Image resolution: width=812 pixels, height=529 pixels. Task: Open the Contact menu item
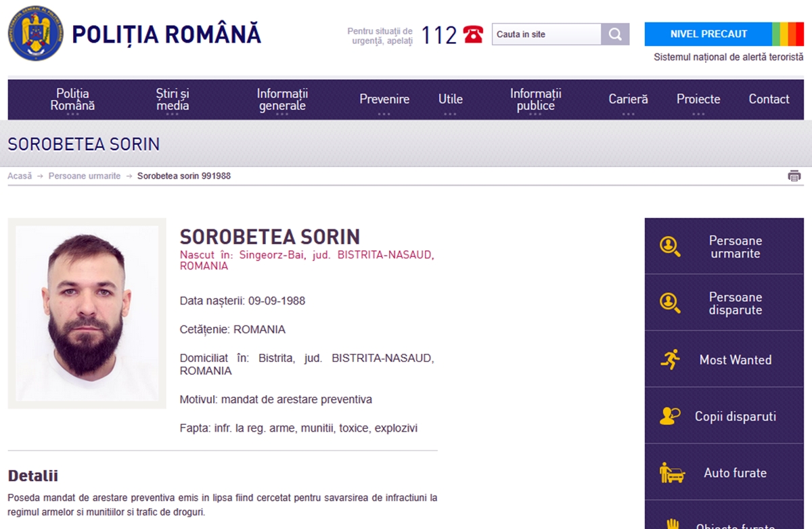tap(769, 99)
